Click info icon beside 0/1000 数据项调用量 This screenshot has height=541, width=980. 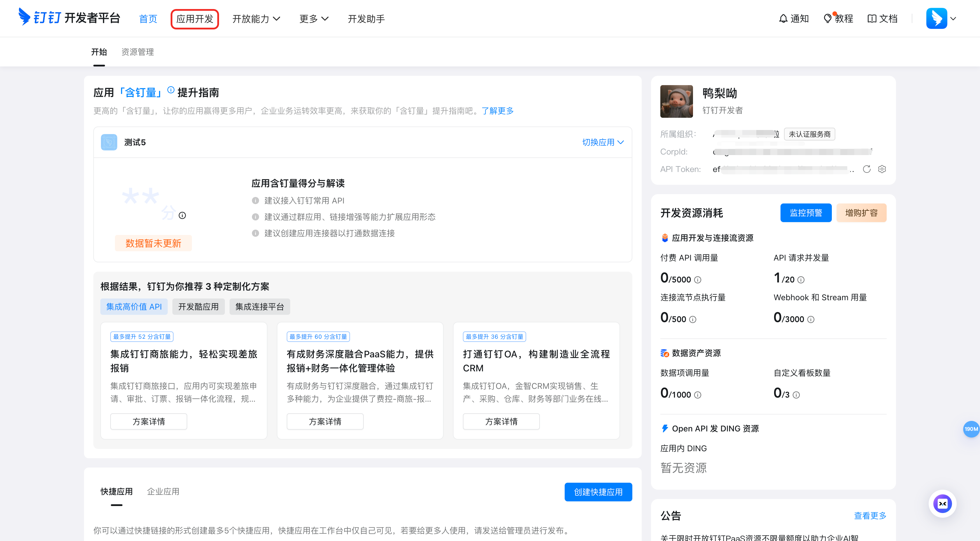[697, 395]
